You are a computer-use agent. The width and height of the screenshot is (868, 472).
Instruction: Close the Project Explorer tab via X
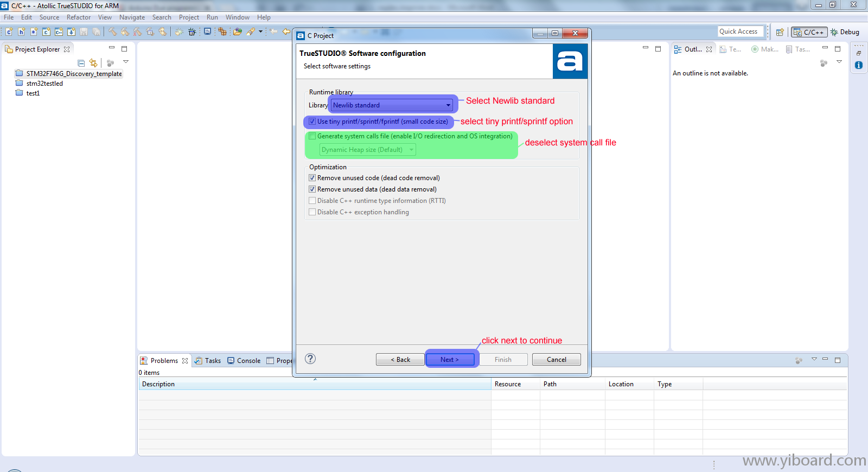(67, 49)
